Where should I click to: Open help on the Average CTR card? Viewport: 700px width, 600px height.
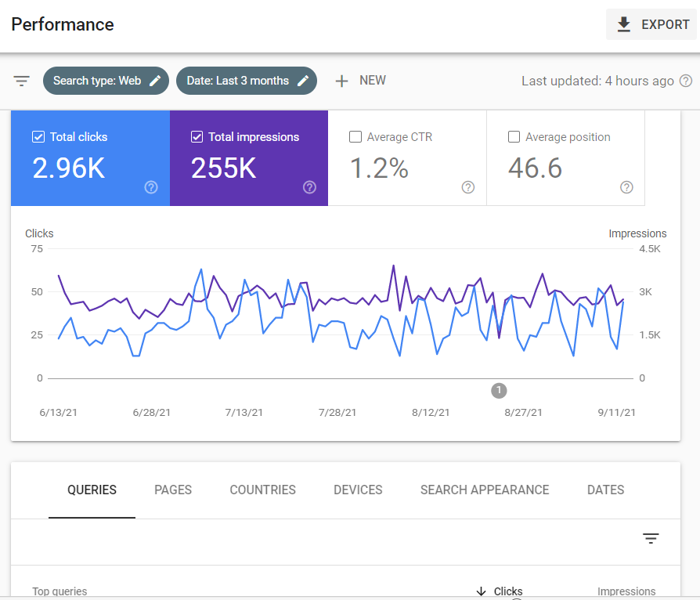click(x=467, y=187)
